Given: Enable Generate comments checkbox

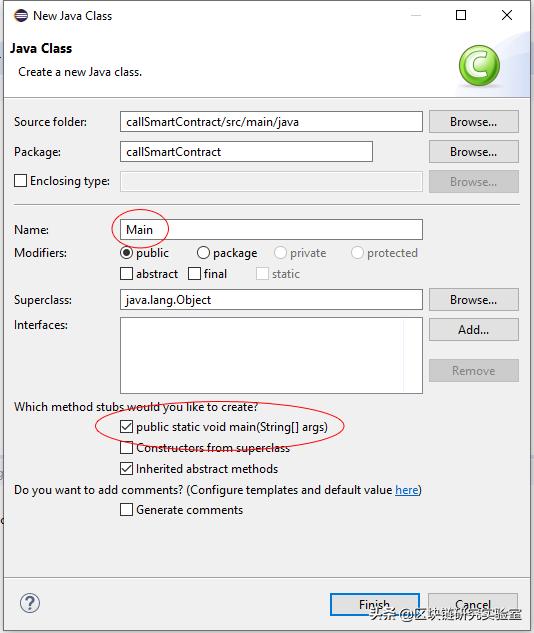Looking at the screenshot, I should pyautogui.click(x=126, y=509).
